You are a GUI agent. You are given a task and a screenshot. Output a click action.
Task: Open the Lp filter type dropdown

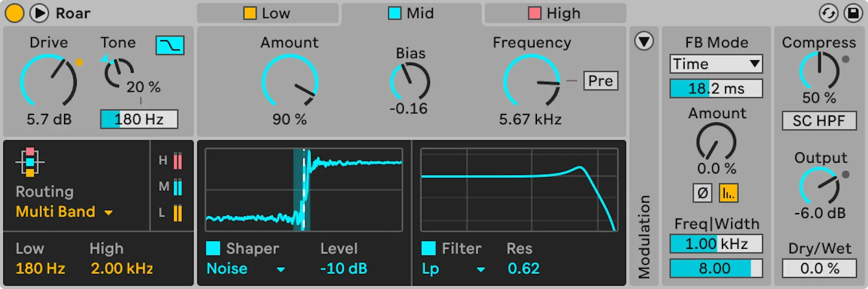[x=454, y=269]
